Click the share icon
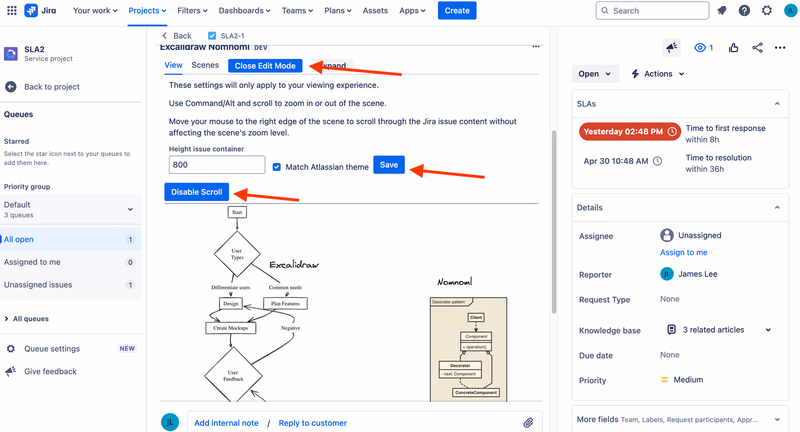The height and width of the screenshot is (432, 800). (x=758, y=47)
